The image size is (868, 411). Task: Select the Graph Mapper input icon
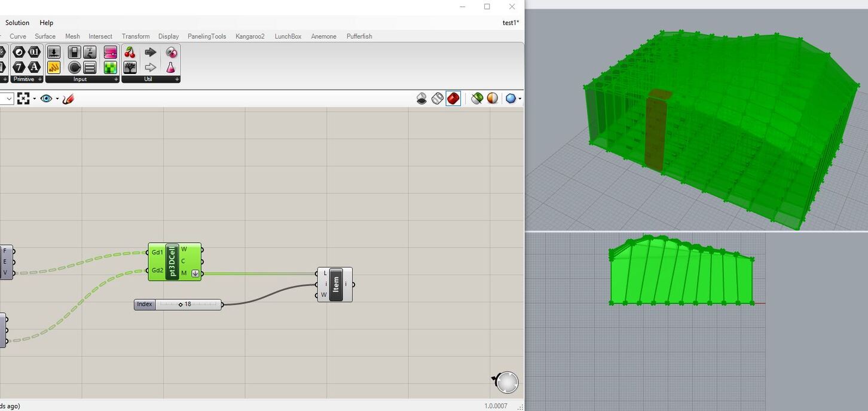53,68
